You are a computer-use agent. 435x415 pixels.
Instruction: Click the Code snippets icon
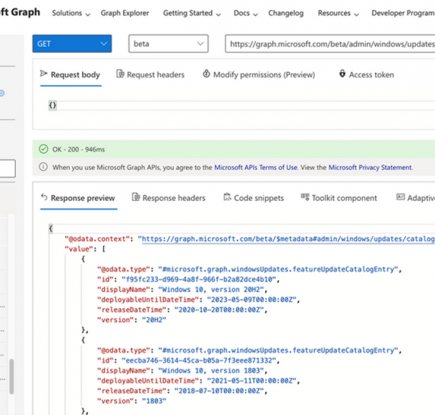tap(227, 197)
